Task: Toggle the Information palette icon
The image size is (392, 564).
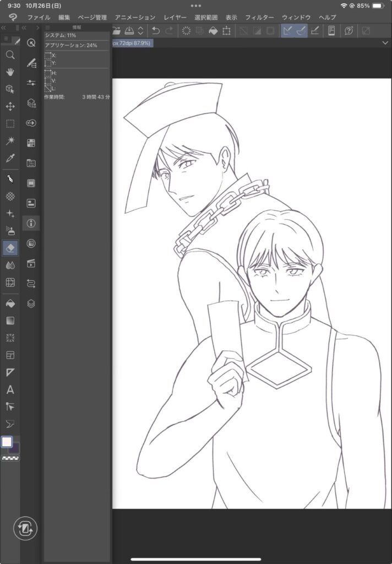Action: pos(31,223)
